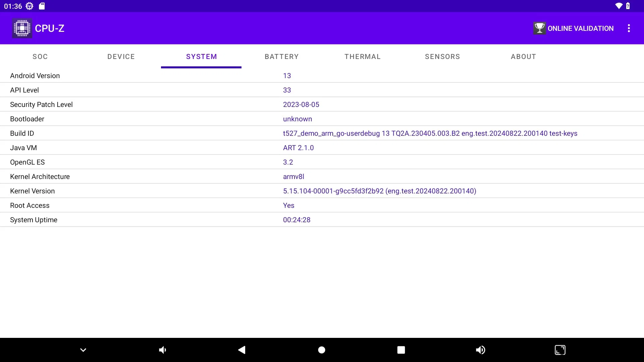Tap the back triangle navigation button
This screenshot has height=362, width=644.
pos(242,350)
